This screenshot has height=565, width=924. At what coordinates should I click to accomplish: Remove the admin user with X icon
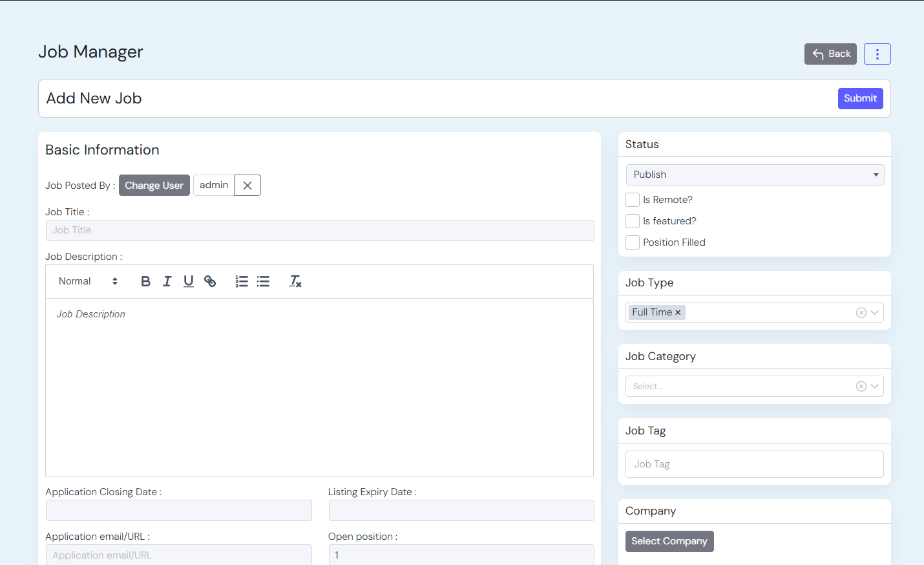pos(247,186)
